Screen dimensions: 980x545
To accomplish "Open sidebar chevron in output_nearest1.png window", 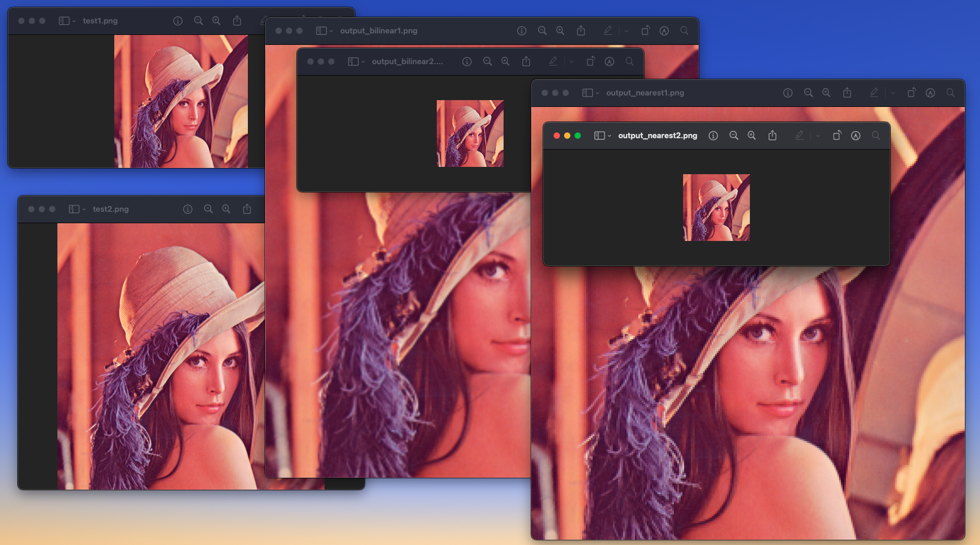I will pos(597,93).
